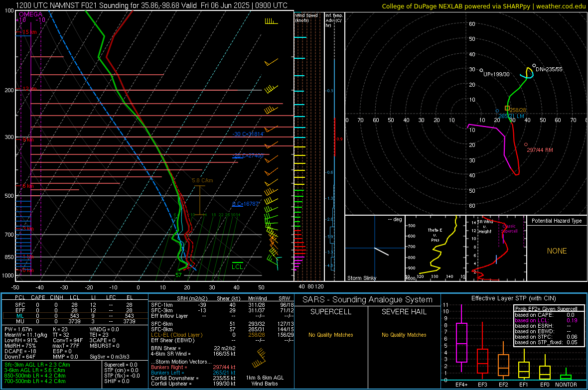This screenshot has width=588, height=390.
Task: Click the 'NONE' hazard type value
Action: pos(557,251)
